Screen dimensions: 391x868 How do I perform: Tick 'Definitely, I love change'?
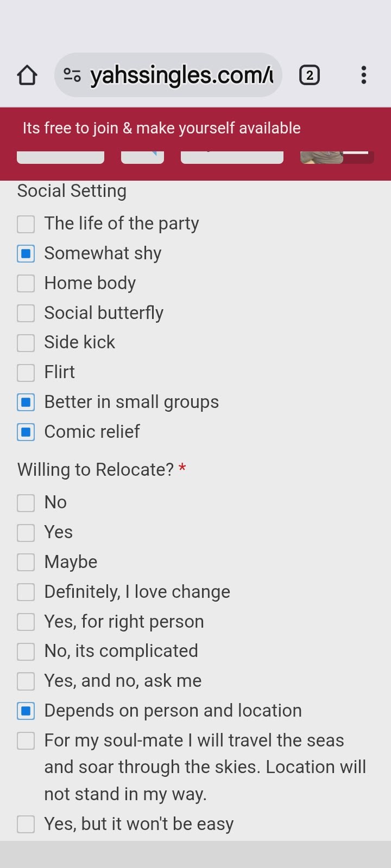26,592
